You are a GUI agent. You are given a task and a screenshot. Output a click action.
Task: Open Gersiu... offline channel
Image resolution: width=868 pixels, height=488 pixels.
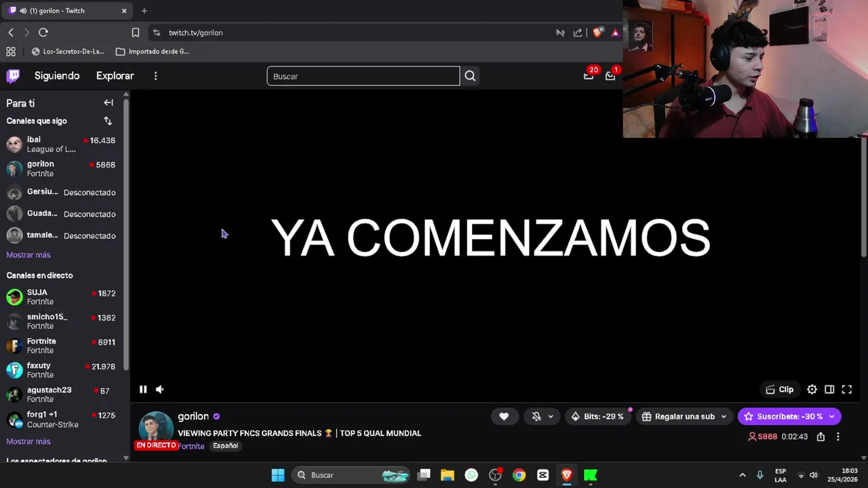click(61, 192)
